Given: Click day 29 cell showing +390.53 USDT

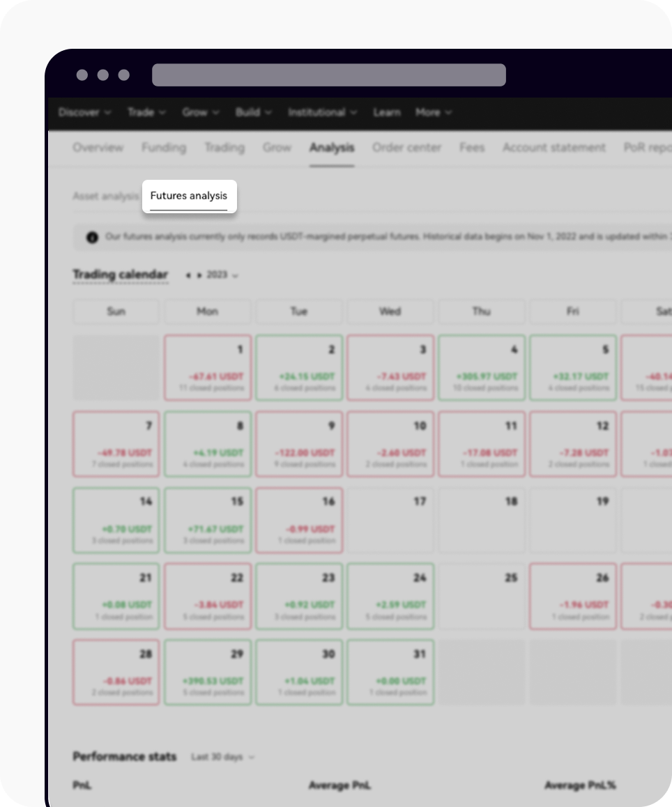Looking at the screenshot, I should 207,671.
